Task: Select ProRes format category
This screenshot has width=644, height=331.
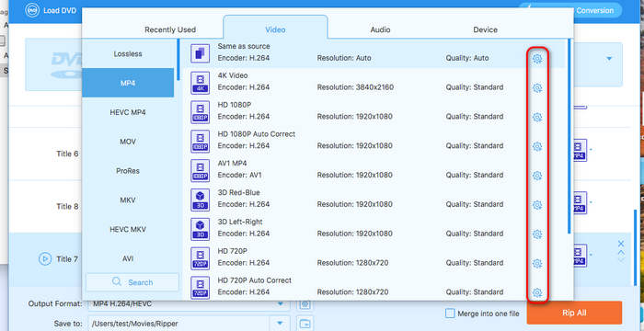Action: (x=128, y=171)
